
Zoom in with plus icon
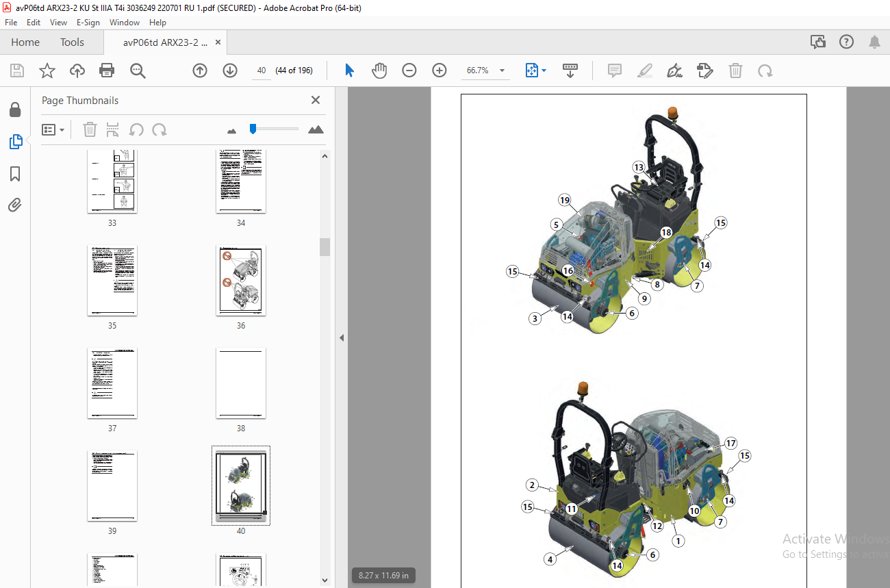pyautogui.click(x=440, y=71)
